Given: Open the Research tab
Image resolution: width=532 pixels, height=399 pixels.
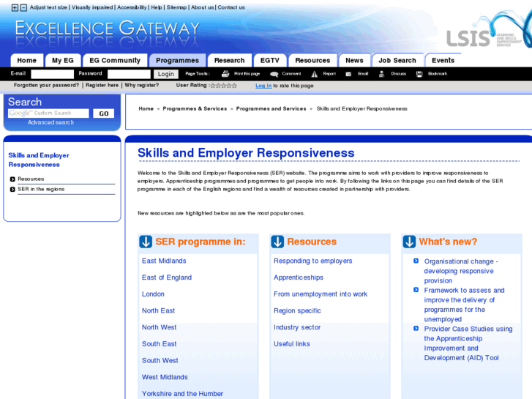Looking at the screenshot, I should (229, 61).
